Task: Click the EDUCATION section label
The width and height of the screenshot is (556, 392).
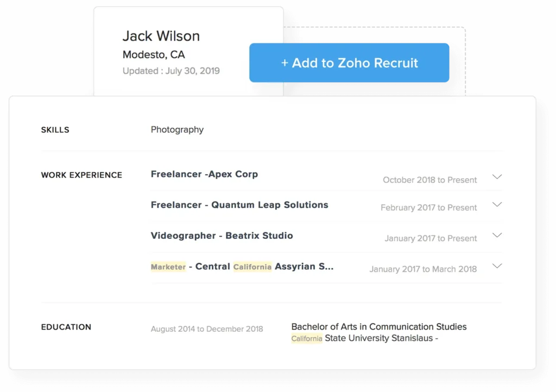Action: pos(66,327)
